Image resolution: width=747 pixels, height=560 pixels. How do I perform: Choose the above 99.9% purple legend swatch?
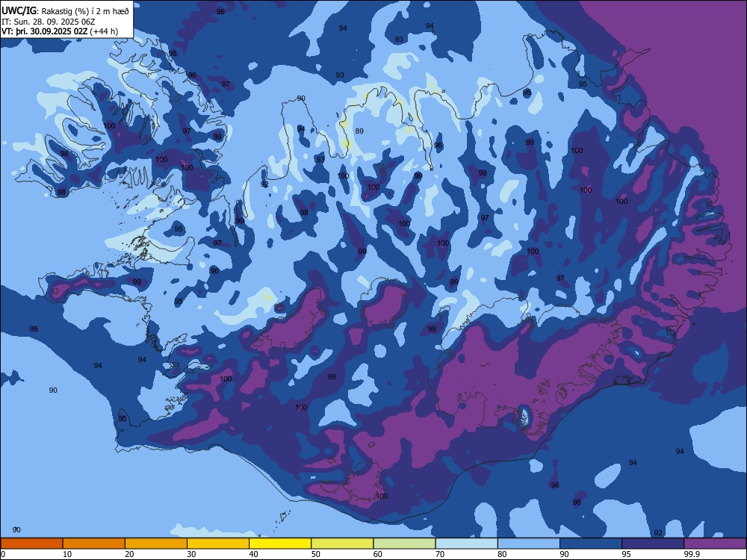(x=715, y=544)
